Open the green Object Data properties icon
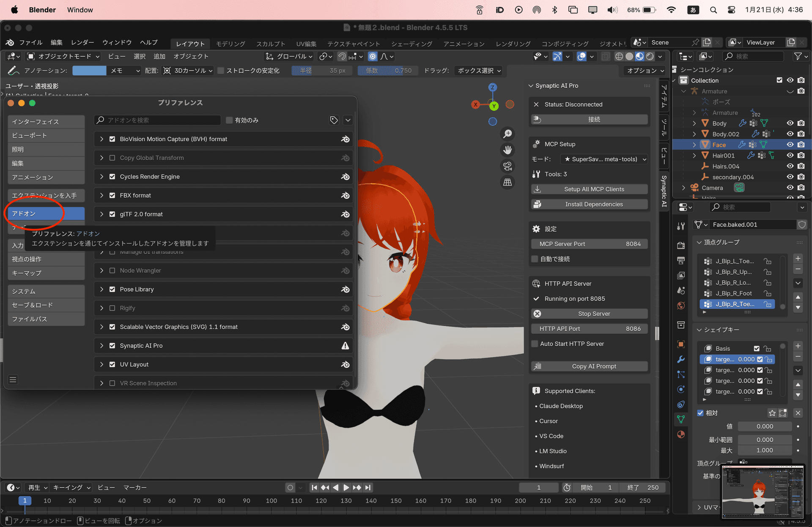Image resolution: width=812 pixels, height=527 pixels. tap(681, 419)
